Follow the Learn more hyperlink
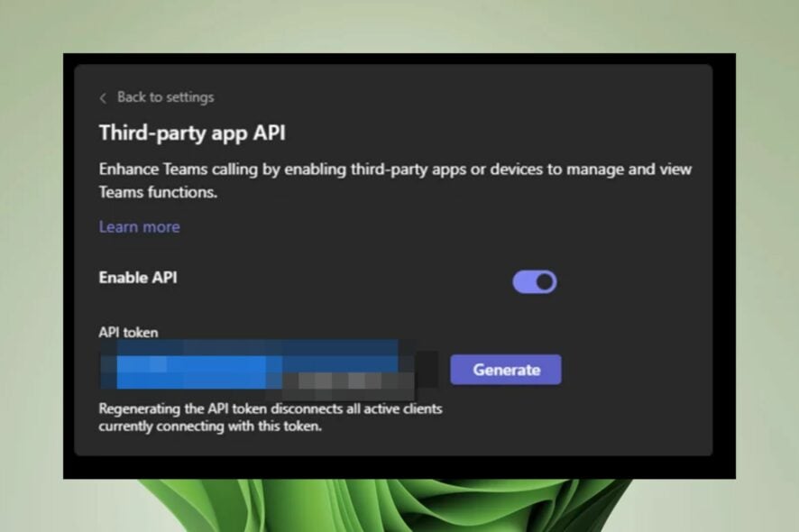The image size is (799, 532). pyautogui.click(x=138, y=226)
